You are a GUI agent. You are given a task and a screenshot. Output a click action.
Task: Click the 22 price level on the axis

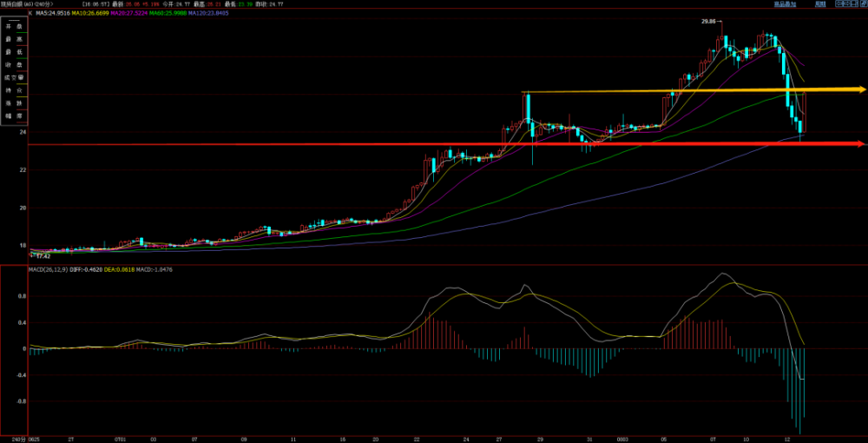(22, 170)
